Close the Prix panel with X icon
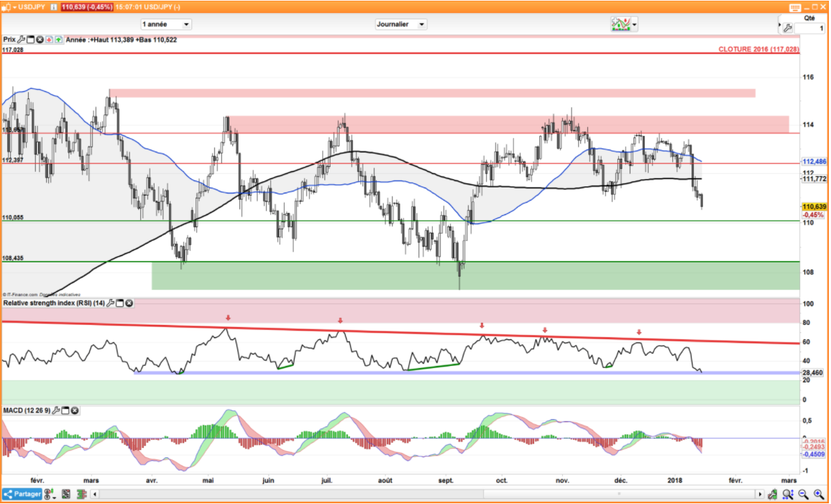Viewport: 831px width, 504px height. (40, 40)
